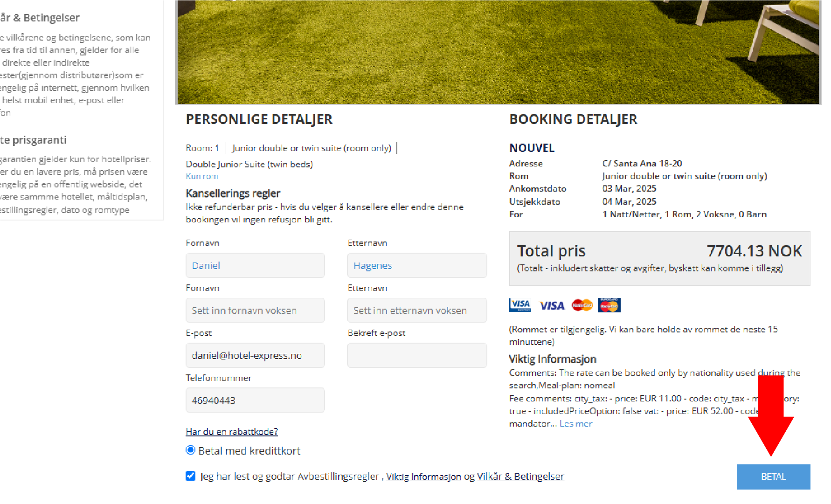831x504 pixels.
Task: Click the Sett inn etternavn voksen field
Action: 417,310
